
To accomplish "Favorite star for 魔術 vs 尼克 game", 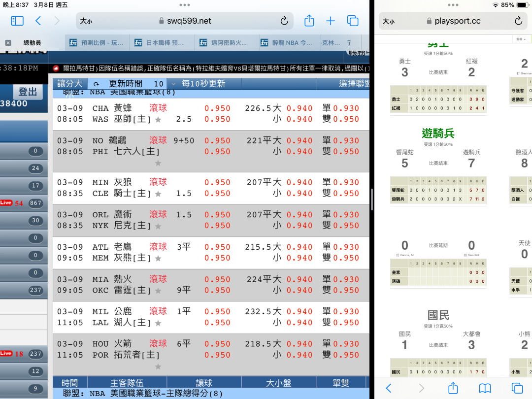I will tap(158, 226).
